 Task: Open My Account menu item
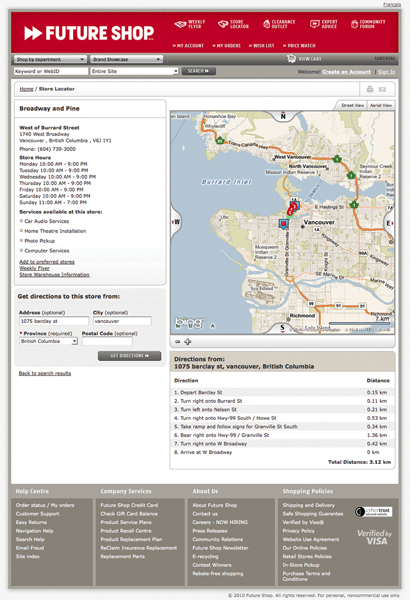pos(188,46)
